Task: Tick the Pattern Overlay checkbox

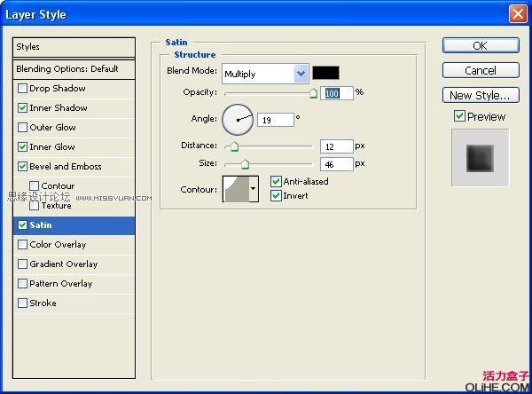Action: pos(22,284)
